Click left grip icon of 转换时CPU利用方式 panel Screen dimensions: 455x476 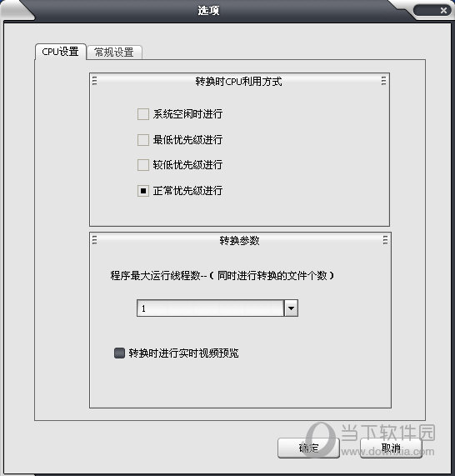pos(94,81)
